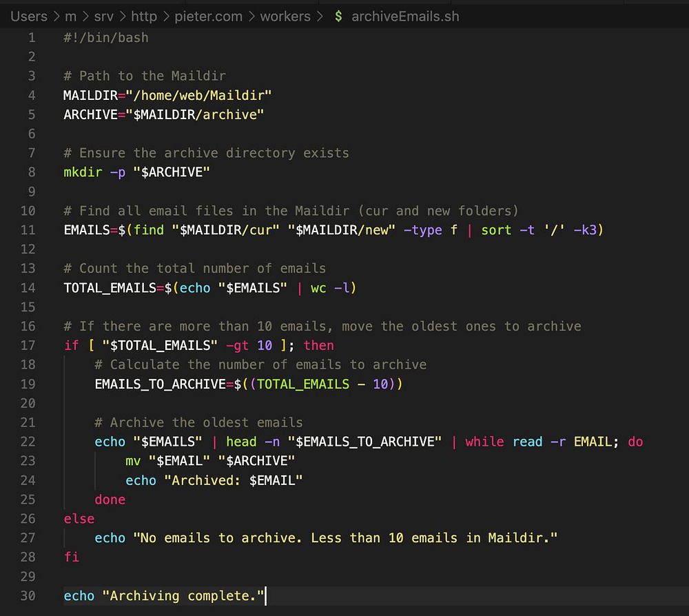689x616 pixels.
Task: Click '# Ensure the archive directory exists' comment
Action: [x=207, y=154]
